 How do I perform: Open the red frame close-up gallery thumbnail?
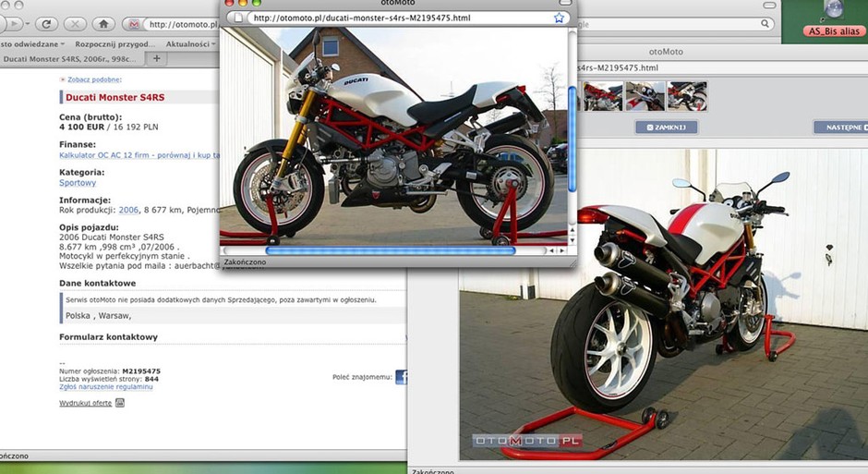click(603, 96)
